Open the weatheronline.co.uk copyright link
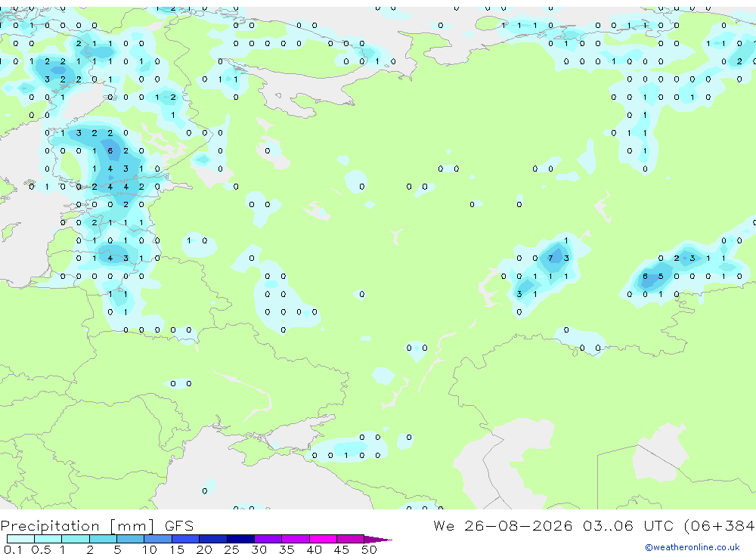Viewport: 756px width, 554px height. click(692, 547)
